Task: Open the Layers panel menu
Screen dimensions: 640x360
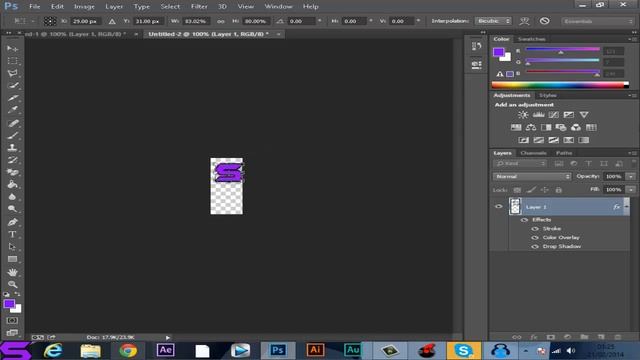Action: [633, 153]
